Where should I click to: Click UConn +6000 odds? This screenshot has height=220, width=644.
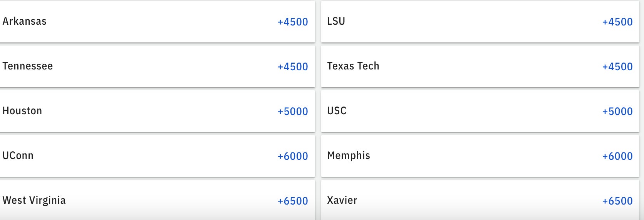click(293, 156)
